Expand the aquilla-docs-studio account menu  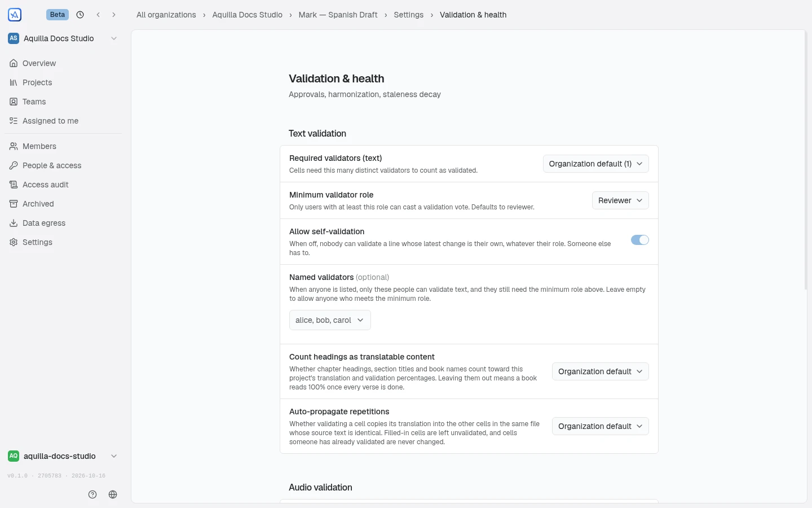(63, 456)
